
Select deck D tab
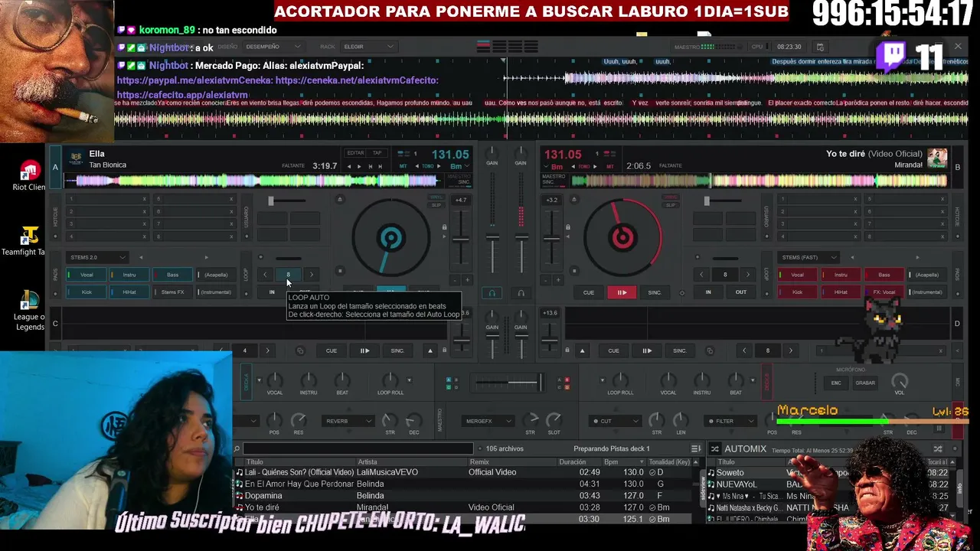click(957, 324)
